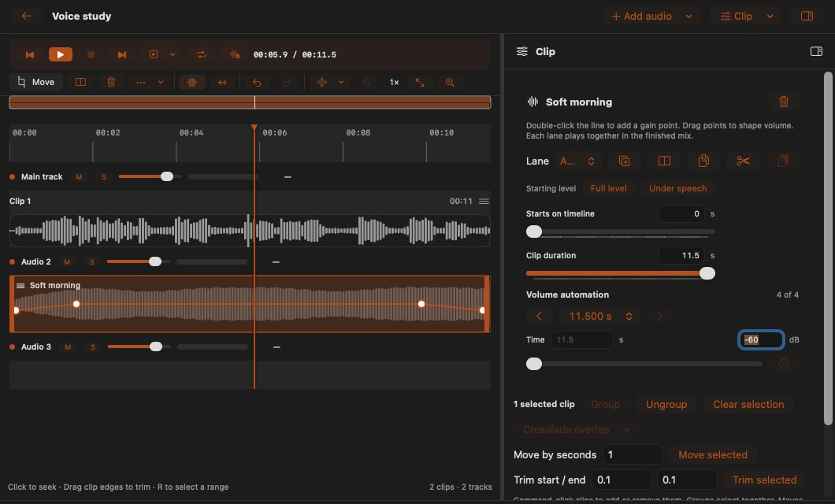
Task: Skip to the start of the timeline
Action: tap(30, 55)
